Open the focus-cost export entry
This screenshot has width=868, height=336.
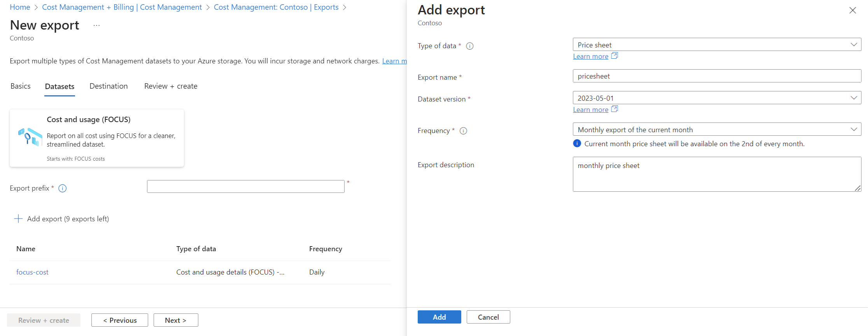point(32,272)
